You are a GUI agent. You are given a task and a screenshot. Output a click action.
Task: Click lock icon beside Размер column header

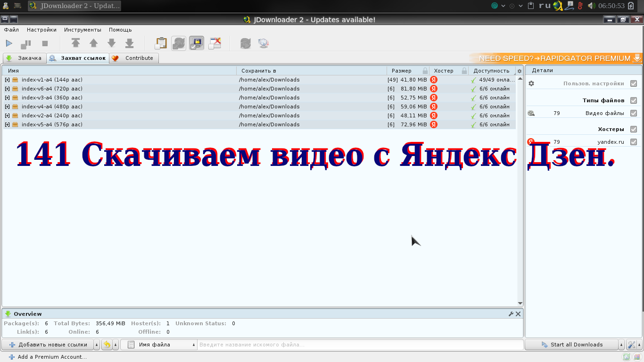[x=425, y=71]
